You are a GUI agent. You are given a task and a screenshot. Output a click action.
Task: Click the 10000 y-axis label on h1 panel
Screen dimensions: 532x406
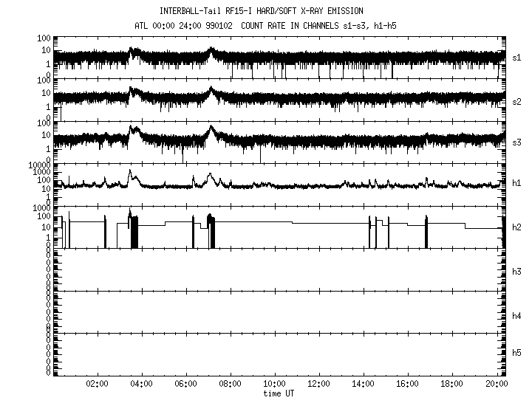pos(37,165)
